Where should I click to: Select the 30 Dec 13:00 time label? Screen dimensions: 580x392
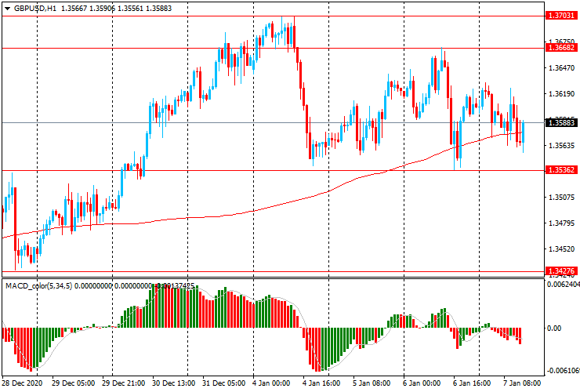click(173, 383)
